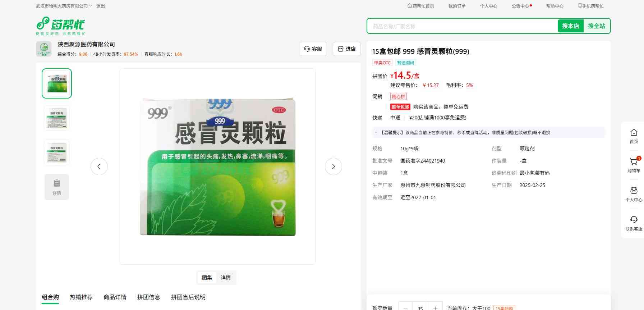Image resolution: width=644 pixels, height=310 pixels.
Task: Expand the 武汉市怡明大药房 account dropdown
Action: point(64,6)
